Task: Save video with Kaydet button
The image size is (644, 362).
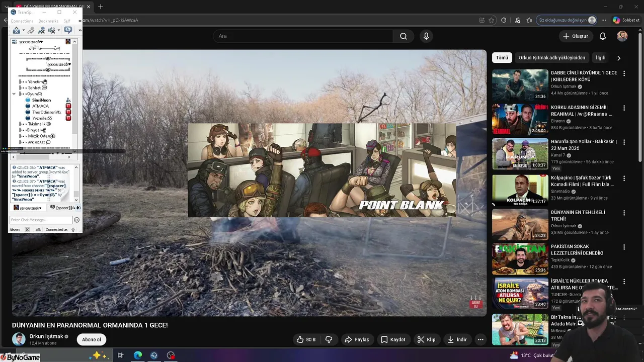Action: [x=393, y=339]
